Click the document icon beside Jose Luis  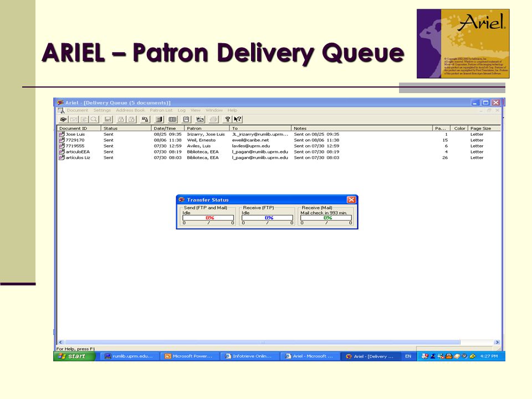tap(62, 134)
